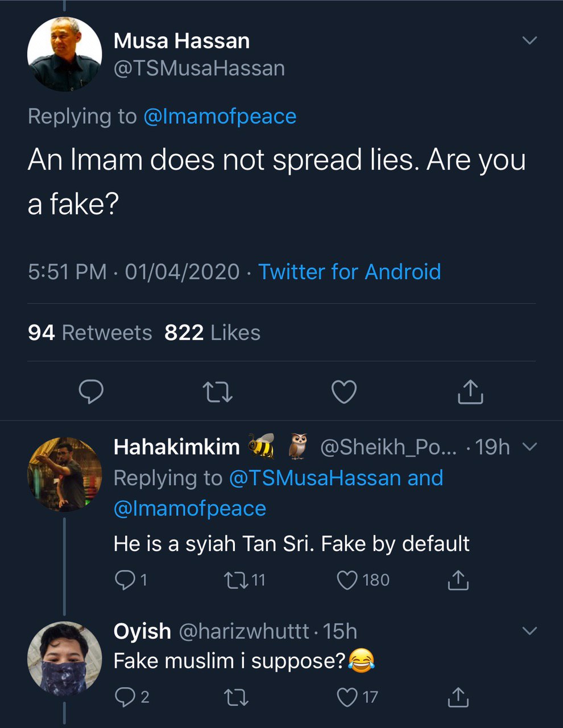
Task: View the 94 Retweets list
Action: (90, 333)
